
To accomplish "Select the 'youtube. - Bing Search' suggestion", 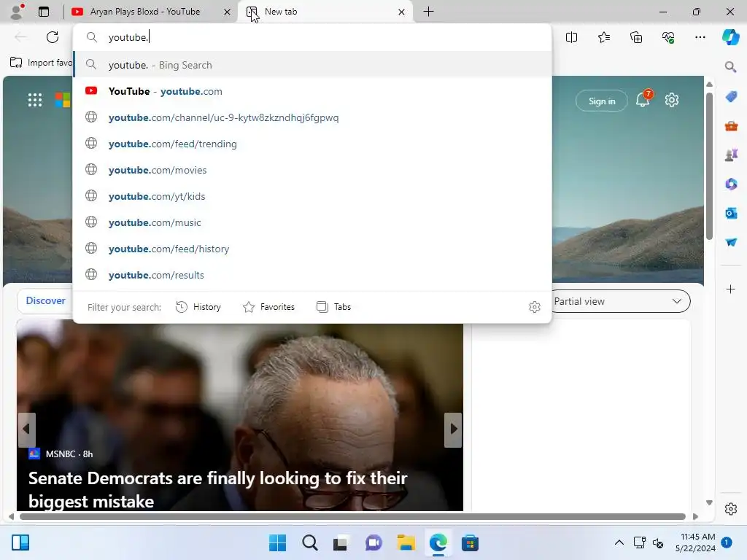I will (x=312, y=65).
